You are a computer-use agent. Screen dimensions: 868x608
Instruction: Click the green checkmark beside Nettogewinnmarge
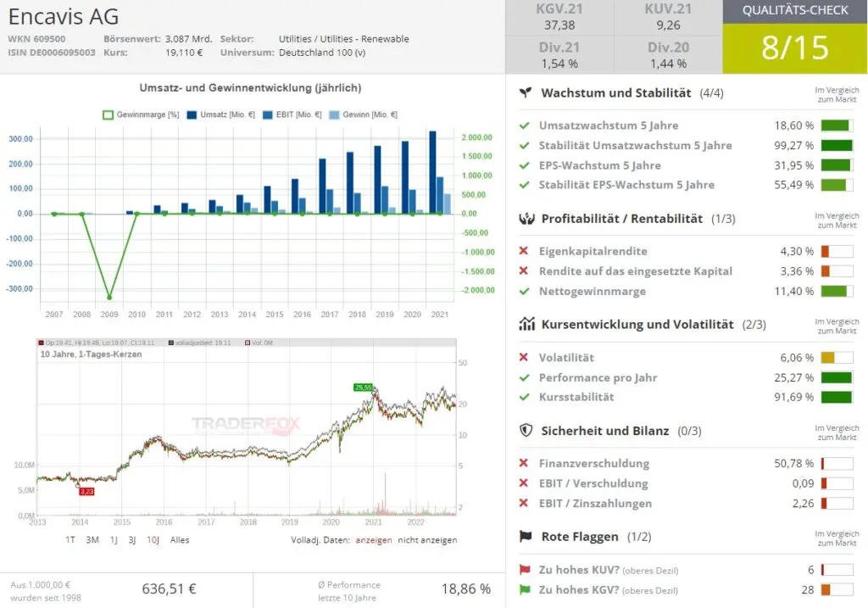click(x=524, y=291)
